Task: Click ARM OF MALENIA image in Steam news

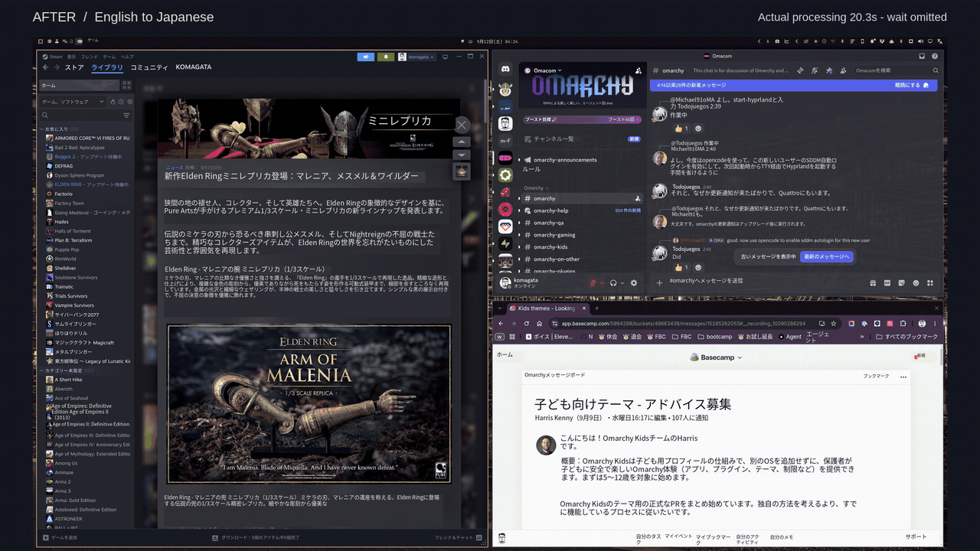Action: (x=309, y=404)
